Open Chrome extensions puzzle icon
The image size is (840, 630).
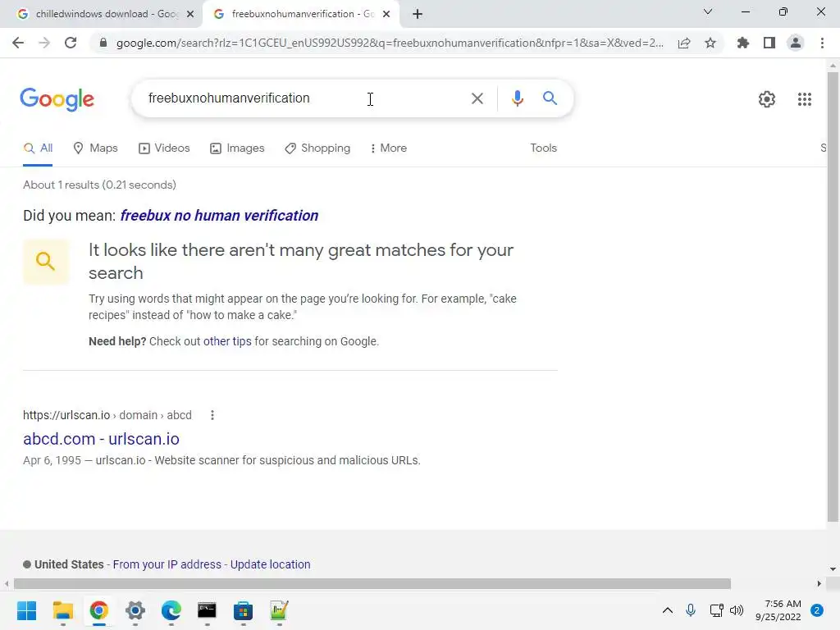[742, 43]
